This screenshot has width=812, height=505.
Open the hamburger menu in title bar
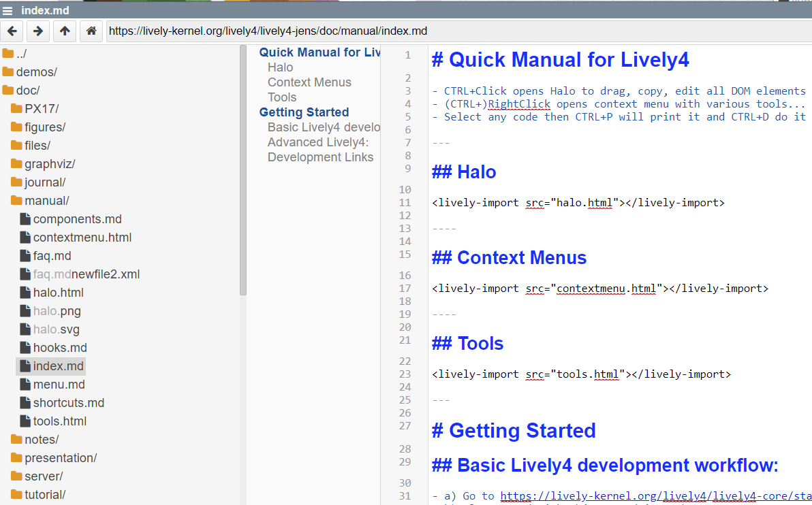(7, 11)
